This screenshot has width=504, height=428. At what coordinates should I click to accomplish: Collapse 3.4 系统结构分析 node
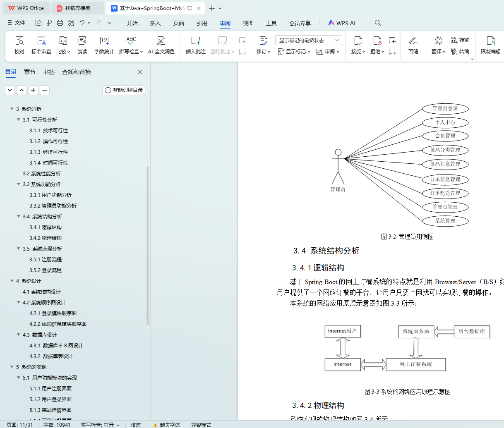(x=19, y=216)
